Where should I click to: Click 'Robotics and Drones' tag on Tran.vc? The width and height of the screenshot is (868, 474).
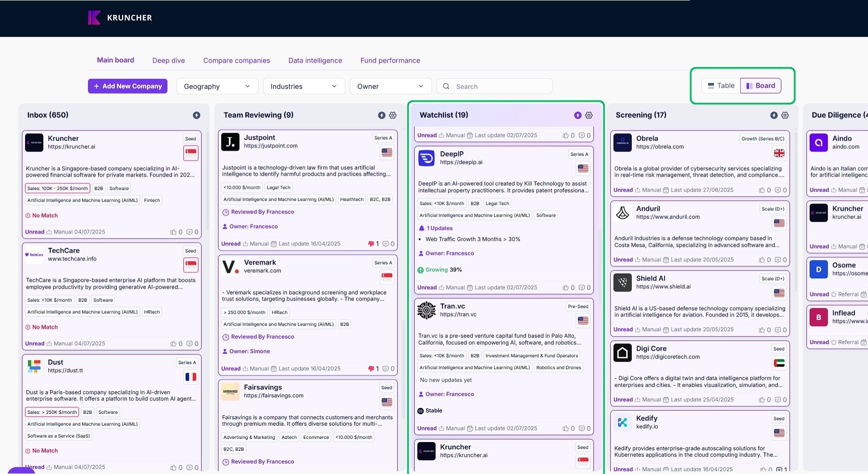point(558,368)
